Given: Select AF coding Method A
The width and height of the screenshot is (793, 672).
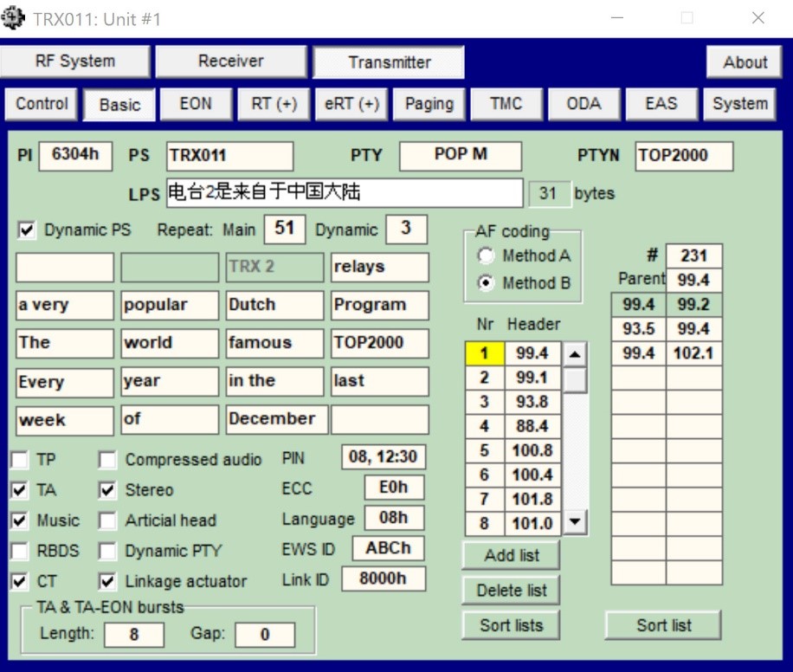Looking at the screenshot, I should (x=487, y=256).
